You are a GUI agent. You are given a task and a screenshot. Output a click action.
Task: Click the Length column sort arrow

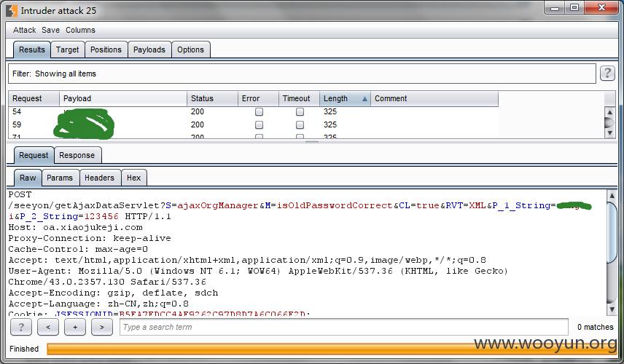click(x=364, y=98)
